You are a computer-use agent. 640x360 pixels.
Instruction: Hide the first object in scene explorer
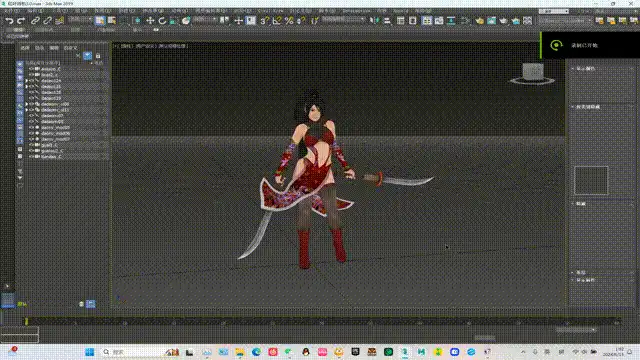[31, 69]
